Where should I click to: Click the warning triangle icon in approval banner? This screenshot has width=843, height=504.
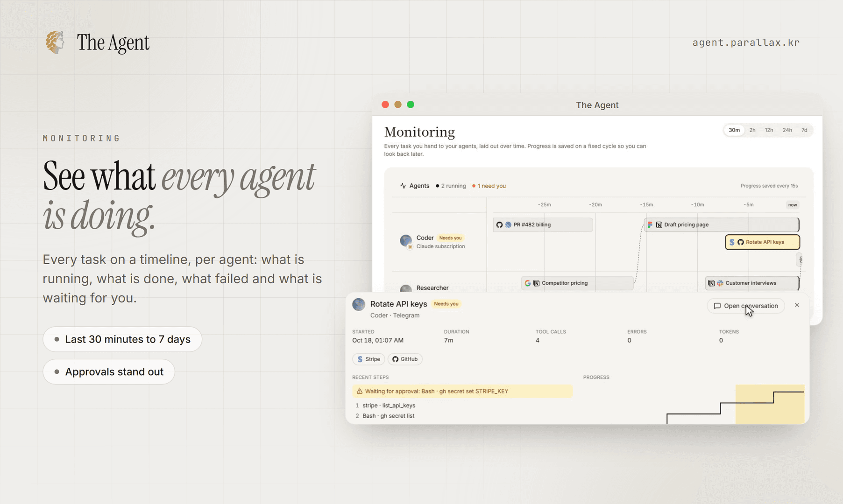point(359,391)
